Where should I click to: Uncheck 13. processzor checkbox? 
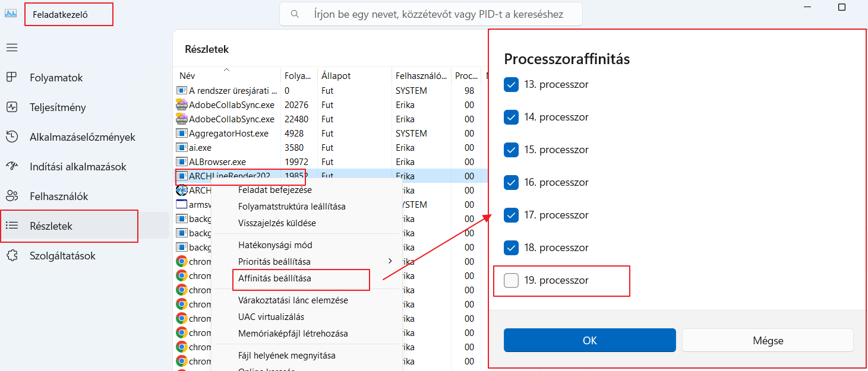click(511, 85)
